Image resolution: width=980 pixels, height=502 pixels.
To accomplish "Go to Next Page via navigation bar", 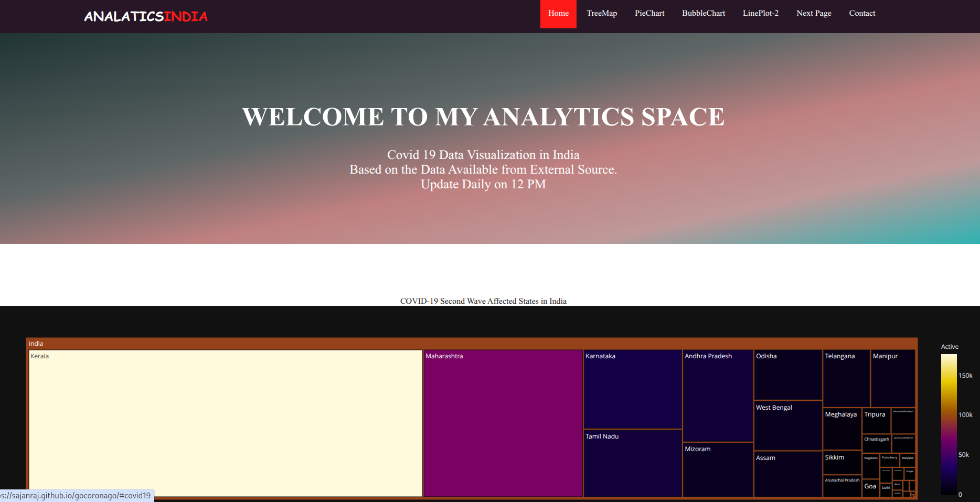I will [x=814, y=13].
